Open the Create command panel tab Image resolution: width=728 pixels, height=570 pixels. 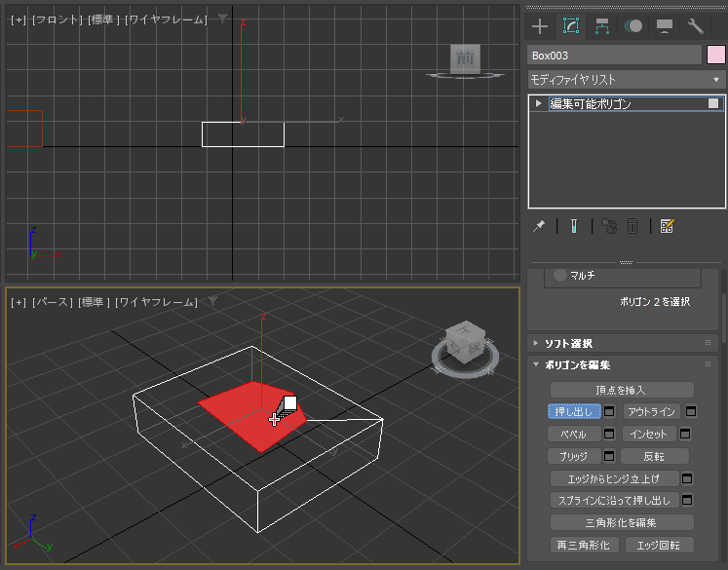(540, 26)
